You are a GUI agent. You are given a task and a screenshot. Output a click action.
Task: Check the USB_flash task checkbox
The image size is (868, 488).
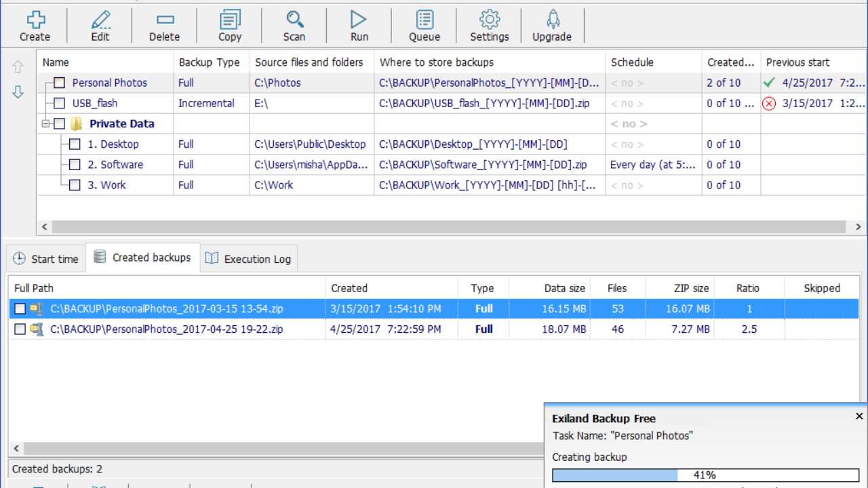(60, 103)
